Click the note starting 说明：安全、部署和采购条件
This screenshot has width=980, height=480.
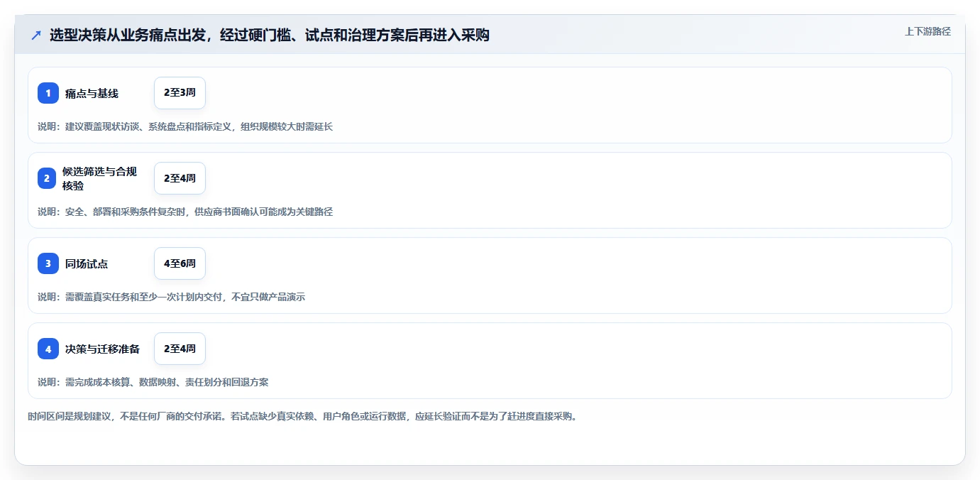tap(185, 212)
